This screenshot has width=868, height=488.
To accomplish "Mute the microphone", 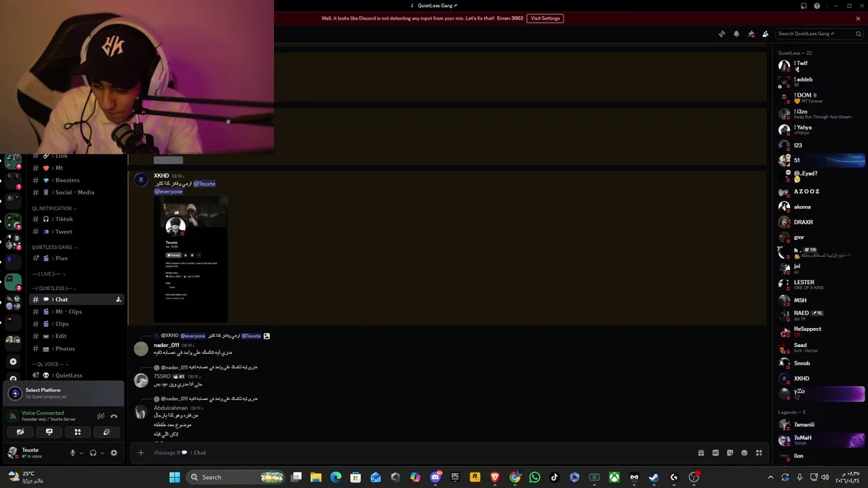I will (73, 453).
